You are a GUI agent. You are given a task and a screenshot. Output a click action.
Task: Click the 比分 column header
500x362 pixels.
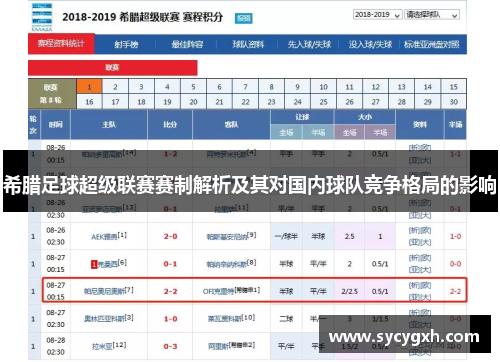pos(170,125)
